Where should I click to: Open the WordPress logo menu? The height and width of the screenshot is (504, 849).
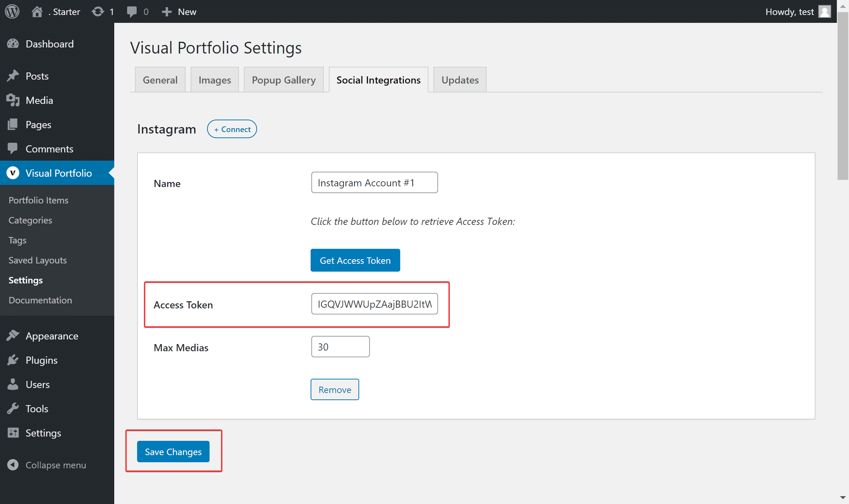pos(12,11)
